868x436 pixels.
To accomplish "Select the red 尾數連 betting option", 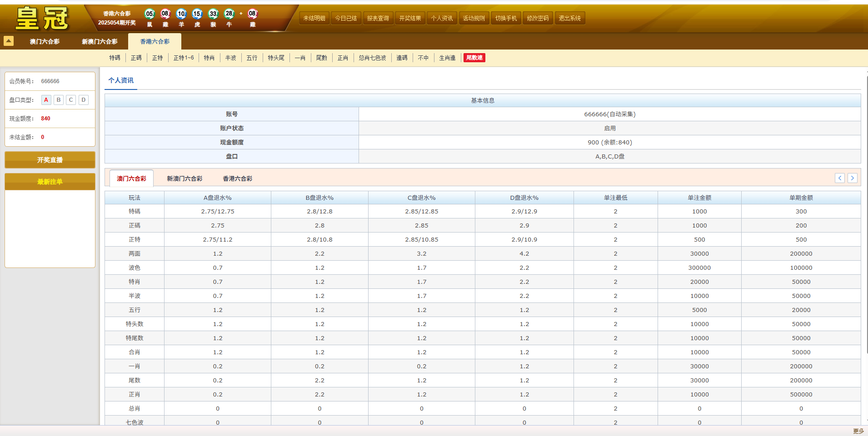I will (474, 58).
